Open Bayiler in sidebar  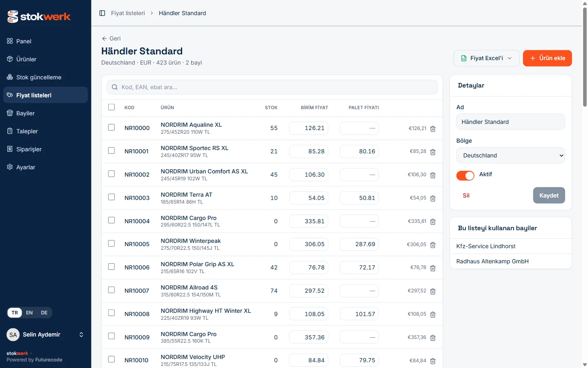(45, 113)
